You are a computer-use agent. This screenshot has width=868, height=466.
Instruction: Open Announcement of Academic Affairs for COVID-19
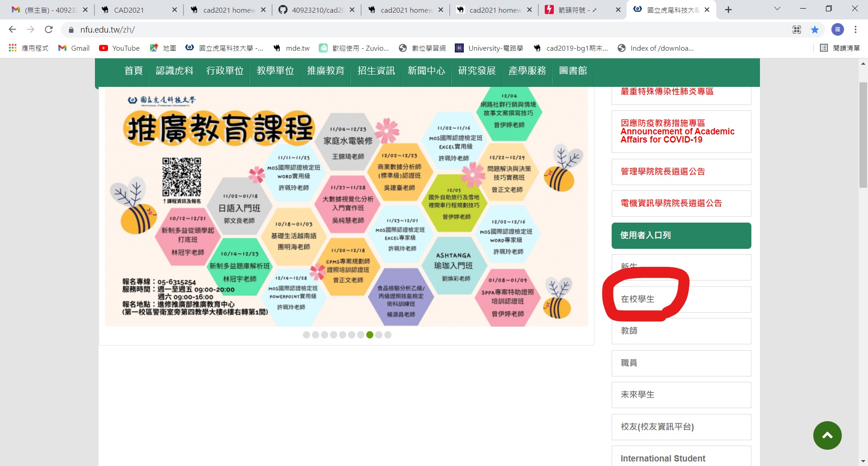681,132
